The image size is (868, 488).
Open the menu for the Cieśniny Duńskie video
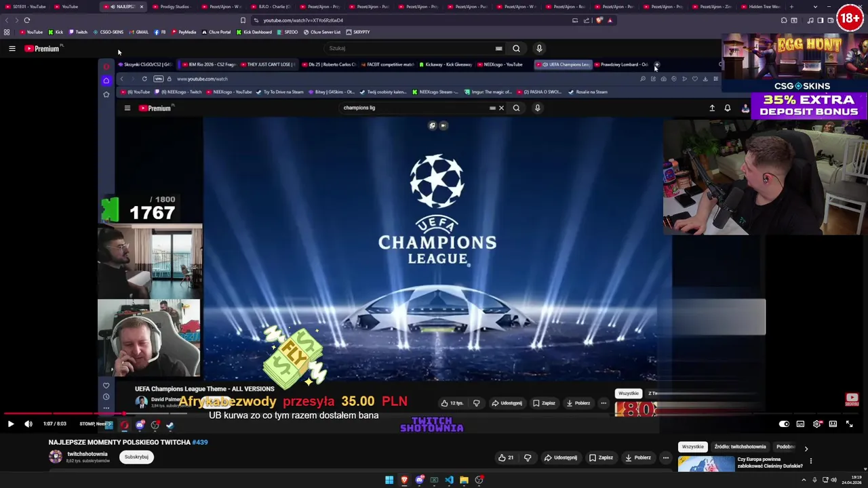(x=810, y=462)
